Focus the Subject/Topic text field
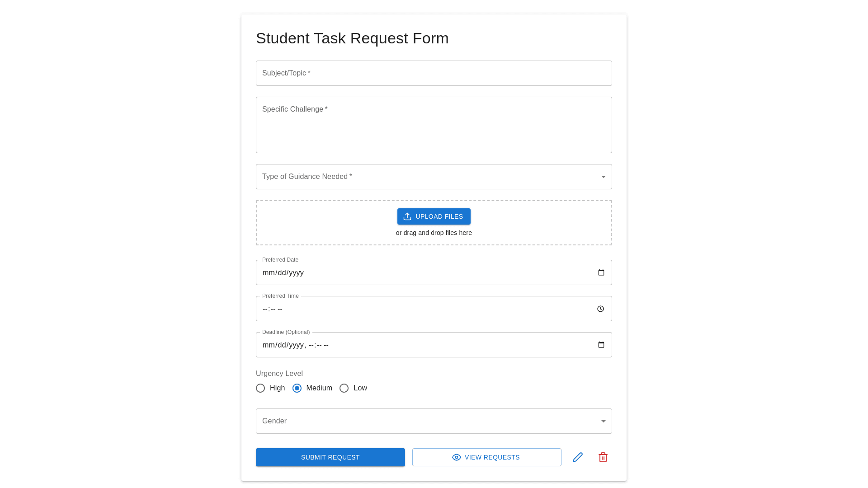 [433, 73]
